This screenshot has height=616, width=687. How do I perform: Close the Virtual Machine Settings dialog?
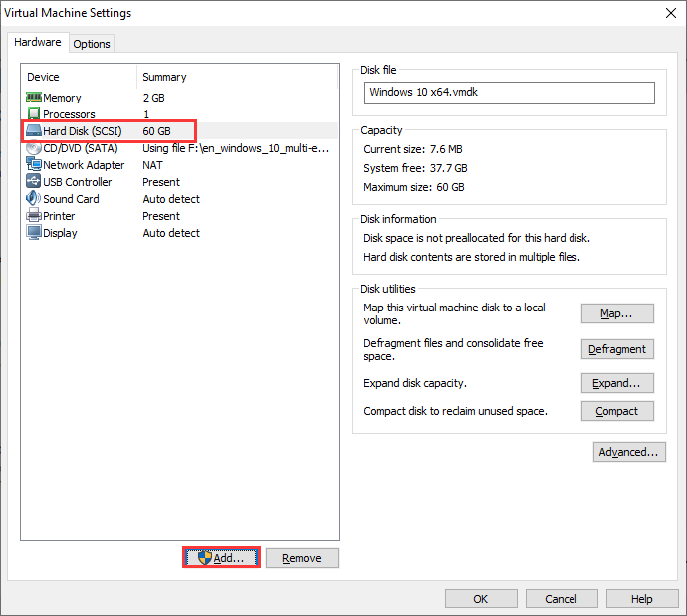click(x=671, y=13)
